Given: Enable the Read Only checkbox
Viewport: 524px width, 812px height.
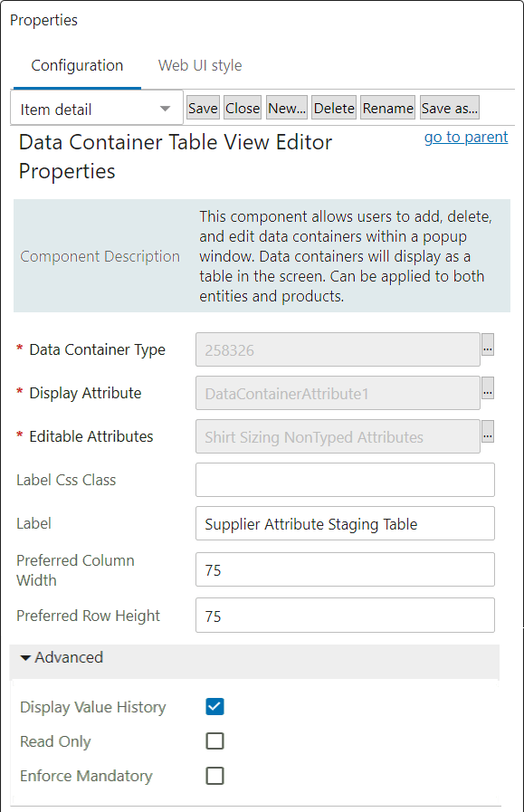Looking at the screenshot, I should 214,741.
